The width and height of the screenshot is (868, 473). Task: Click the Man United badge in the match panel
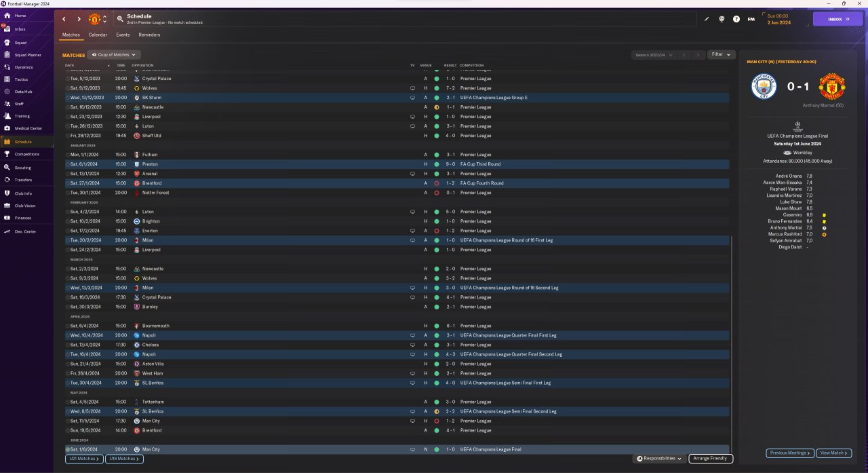click(832, 87)
